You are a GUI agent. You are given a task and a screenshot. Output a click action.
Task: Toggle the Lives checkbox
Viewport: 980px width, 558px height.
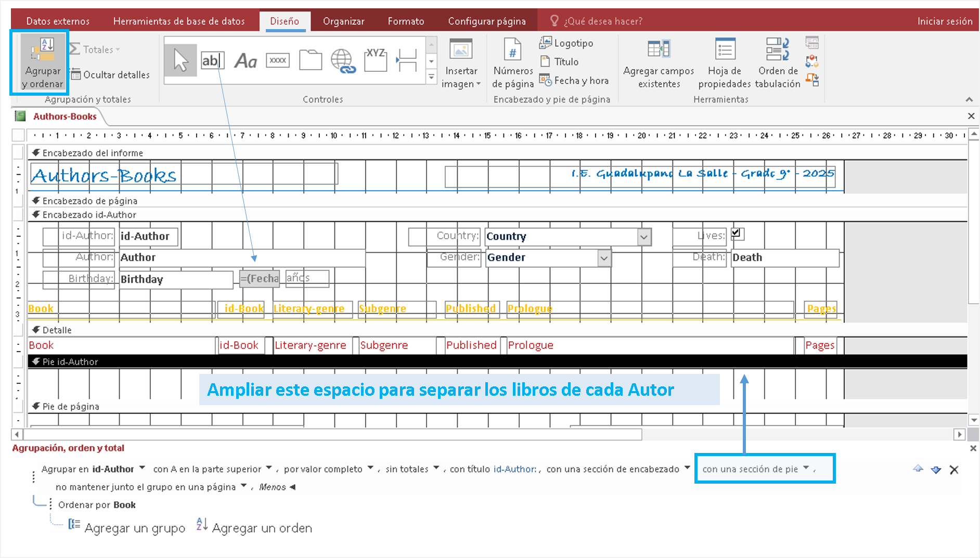click(x=736, y=233)
